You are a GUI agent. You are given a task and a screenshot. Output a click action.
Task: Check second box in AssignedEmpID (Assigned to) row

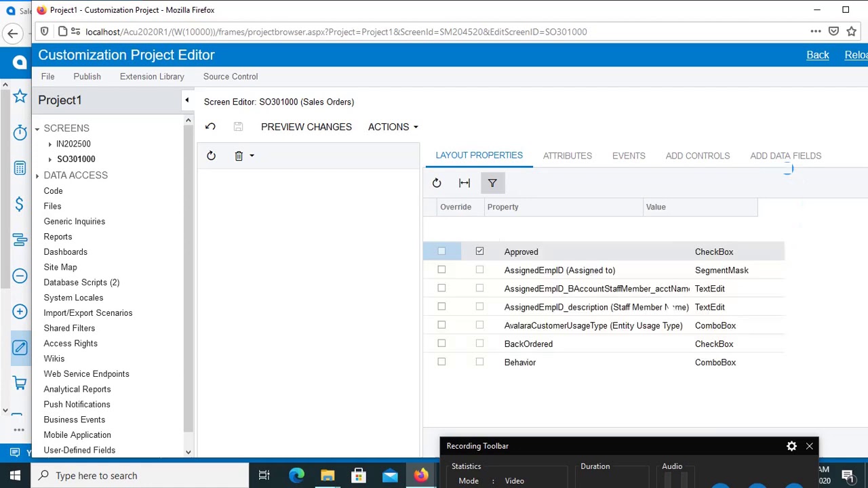coord(479,270)
